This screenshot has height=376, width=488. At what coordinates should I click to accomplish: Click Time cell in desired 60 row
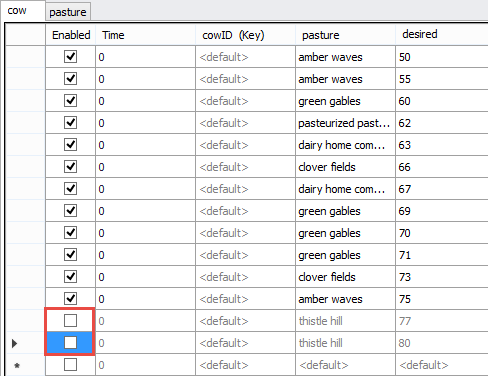coord(145,101)
